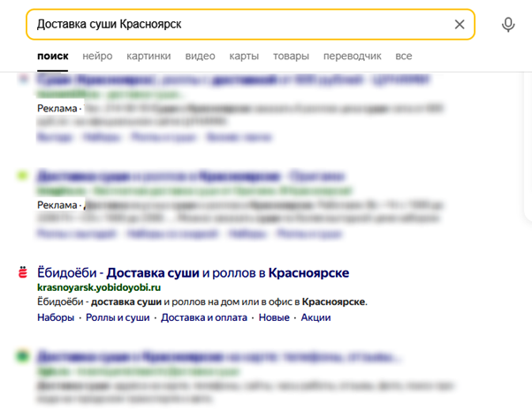Image resolution: width=532 pixels, height=420 pixels.
Task: Open the 'Ёбидоёби - Доставка суши' result title
Action: coord(193,272)
